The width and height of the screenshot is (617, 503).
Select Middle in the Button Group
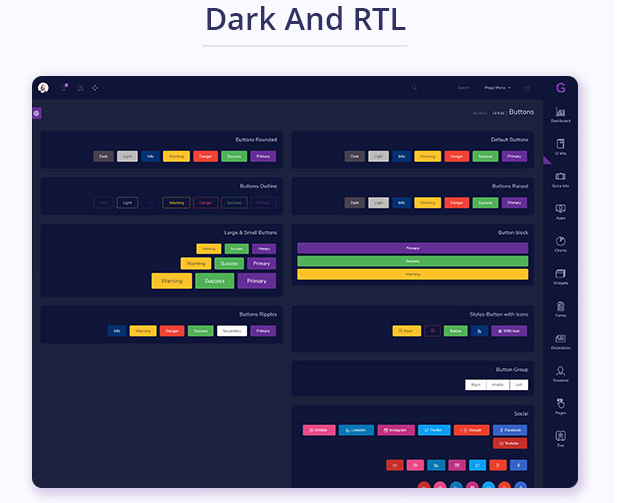pyautogui.click(x=497, y=384)
